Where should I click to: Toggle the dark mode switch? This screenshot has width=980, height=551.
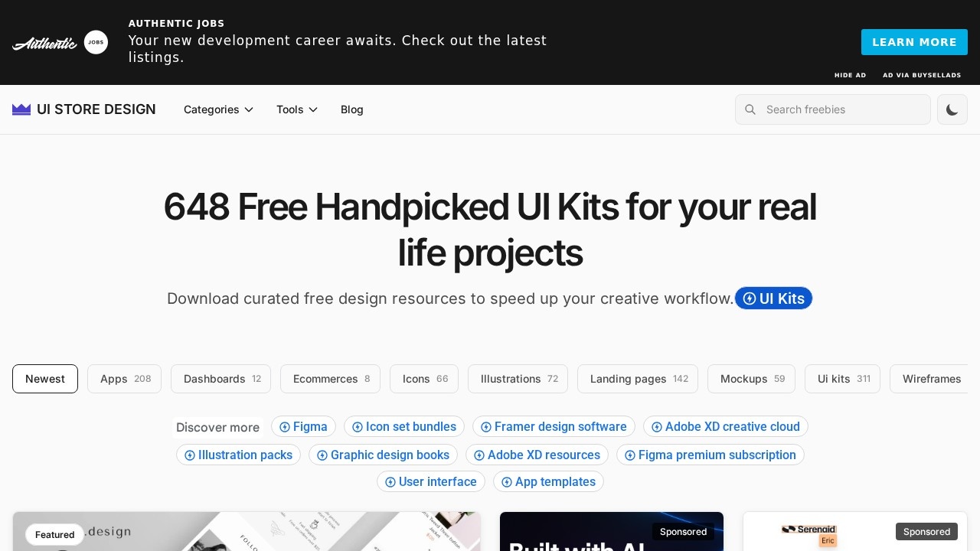coord(952,109)
